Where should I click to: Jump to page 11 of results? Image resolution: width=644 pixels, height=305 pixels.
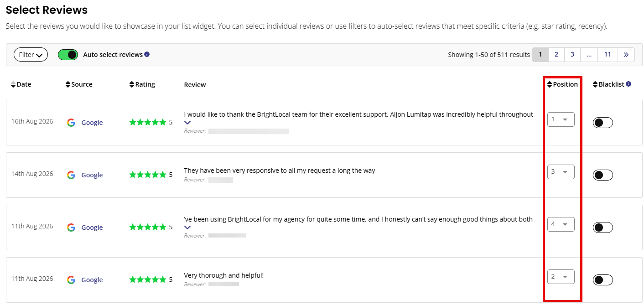tap(608, 55)
